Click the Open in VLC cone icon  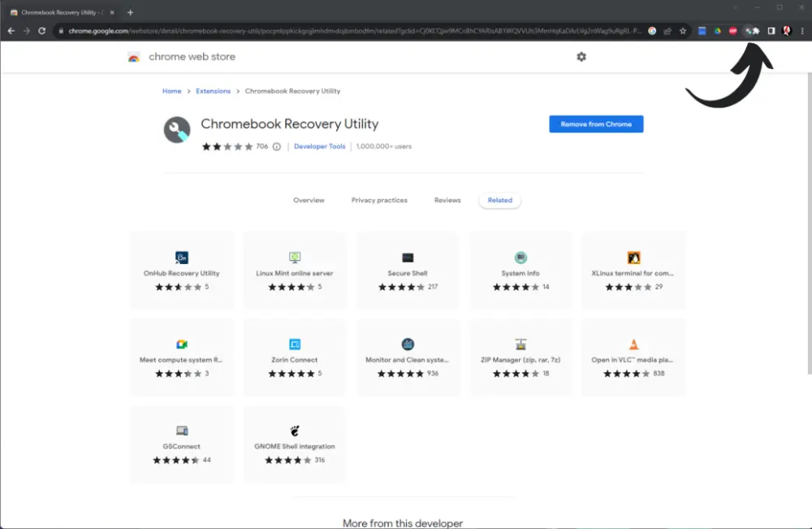click(633, 344)
